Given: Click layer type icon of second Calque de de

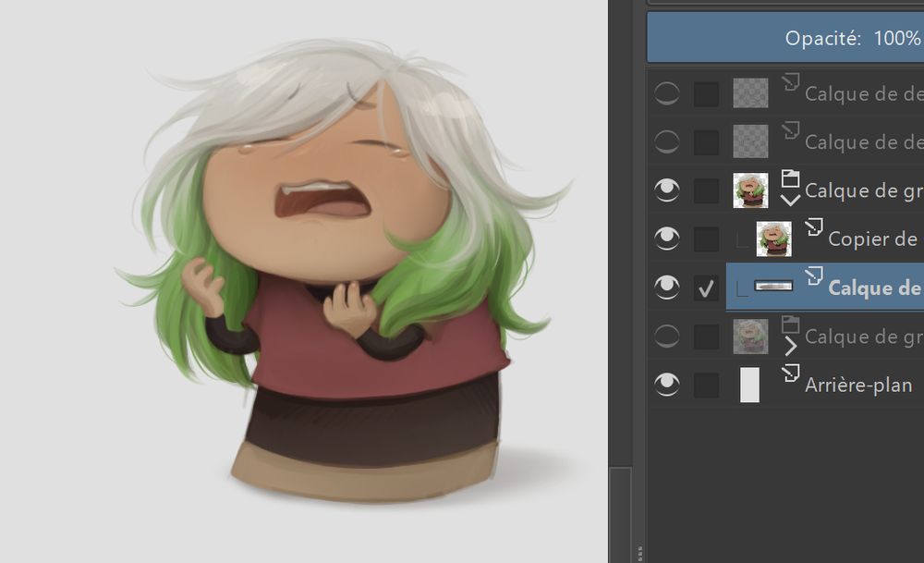Looking at the screenshot, I should 791,129.
